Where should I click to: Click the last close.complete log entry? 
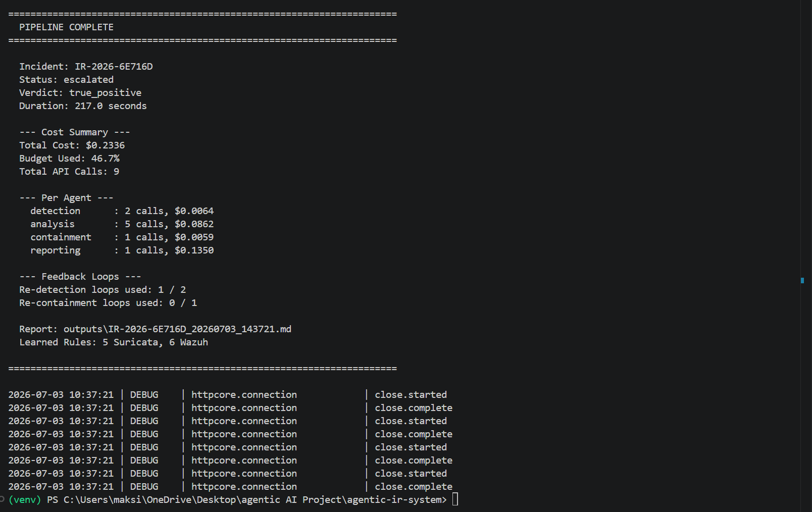pos(414,487)
